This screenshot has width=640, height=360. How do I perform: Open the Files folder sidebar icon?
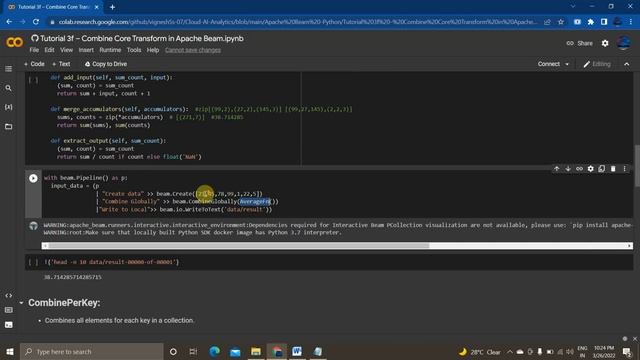pos(8,127)
